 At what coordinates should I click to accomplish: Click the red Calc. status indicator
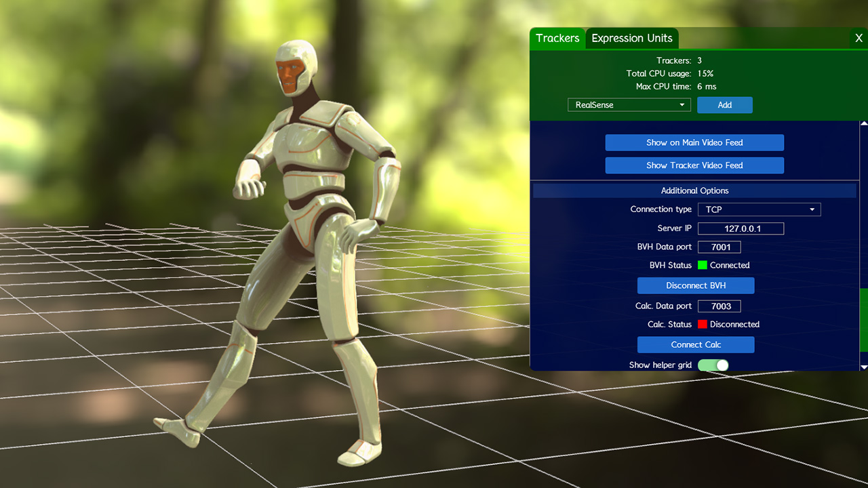[x=703, y=324]
